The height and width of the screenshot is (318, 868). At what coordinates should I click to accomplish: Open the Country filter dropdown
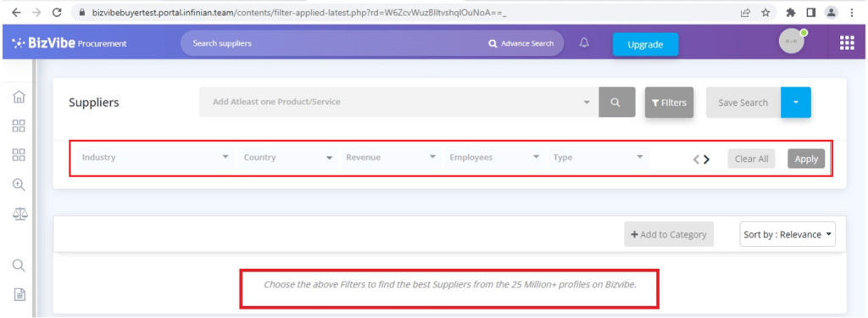pyautogui.click(x=287, y=158)
